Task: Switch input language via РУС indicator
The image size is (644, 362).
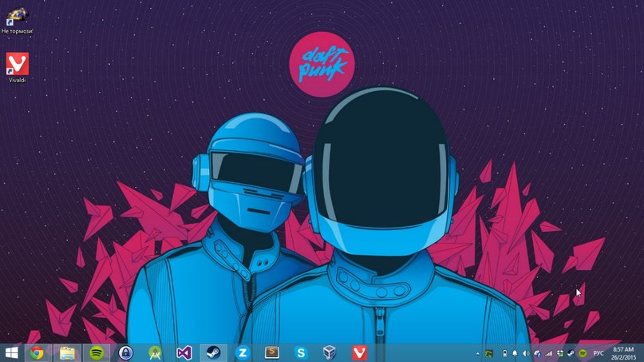Action: pyautogui.click(x=599, y=353)
